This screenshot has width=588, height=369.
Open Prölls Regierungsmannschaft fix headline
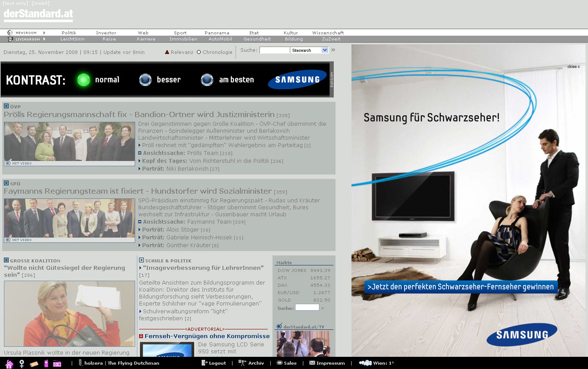tap(139, 114)
